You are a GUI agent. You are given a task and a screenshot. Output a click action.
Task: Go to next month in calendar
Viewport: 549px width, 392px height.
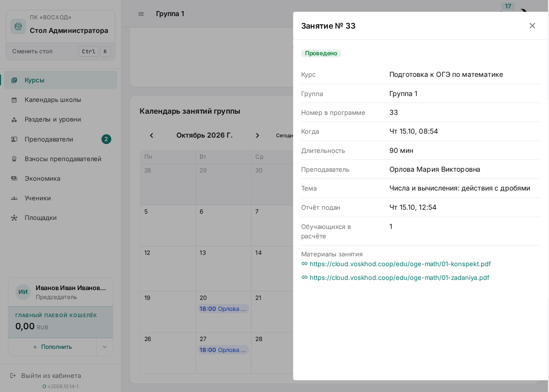coord(257,135)
